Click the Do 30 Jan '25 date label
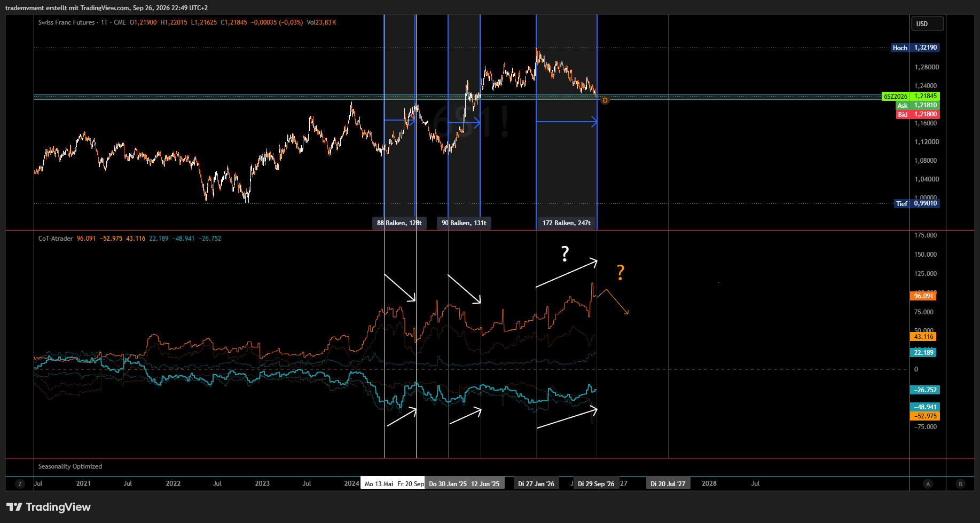 pyautogui.click(x=448, y=484)
